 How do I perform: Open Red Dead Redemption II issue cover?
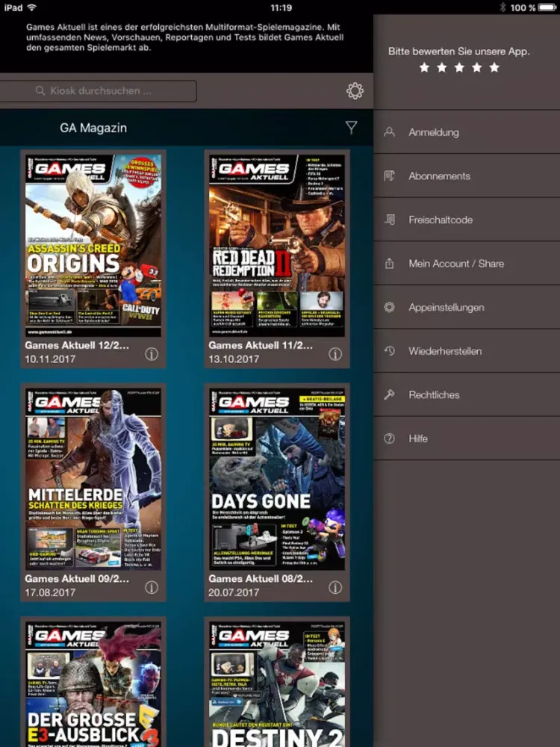pyautogui.click(x=277, y=245)
